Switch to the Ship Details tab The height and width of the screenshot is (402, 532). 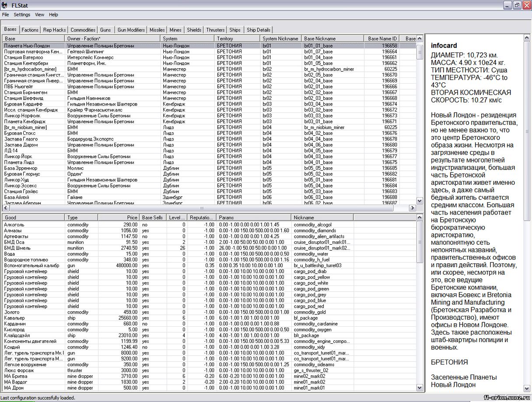click(259, 30)
